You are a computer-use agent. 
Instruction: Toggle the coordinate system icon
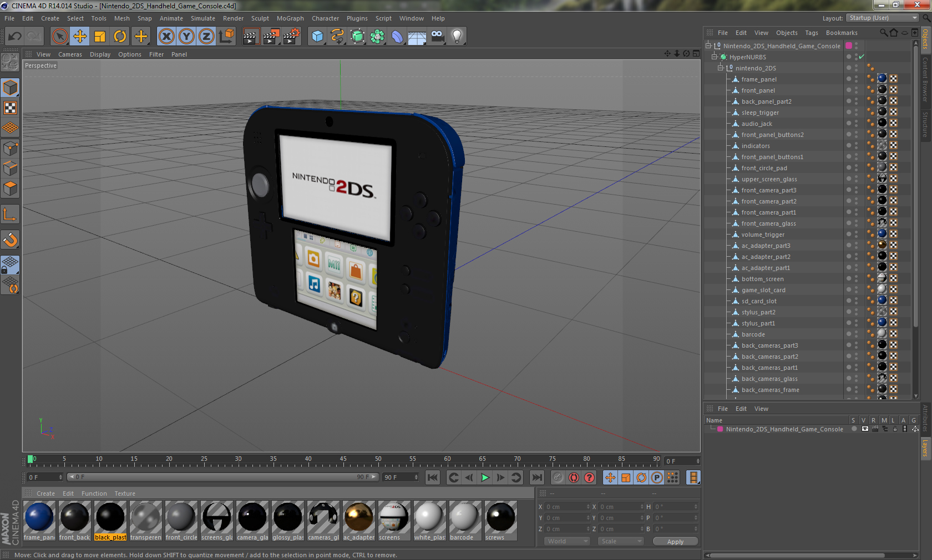point(226,37)
